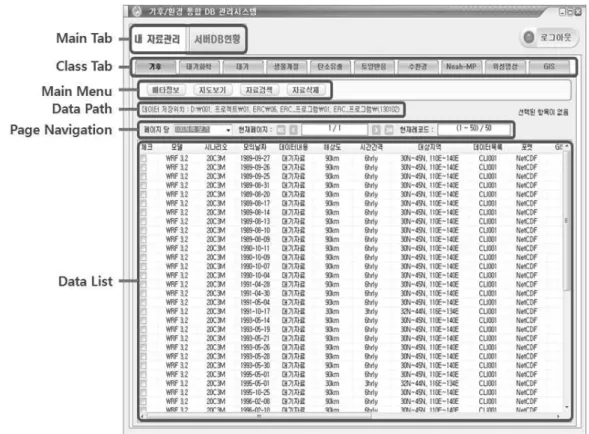Select the checkbox of the 1989-08-14 record
Image resolution: width=589 pixels, height=434 pixels.
click(143, 213)
